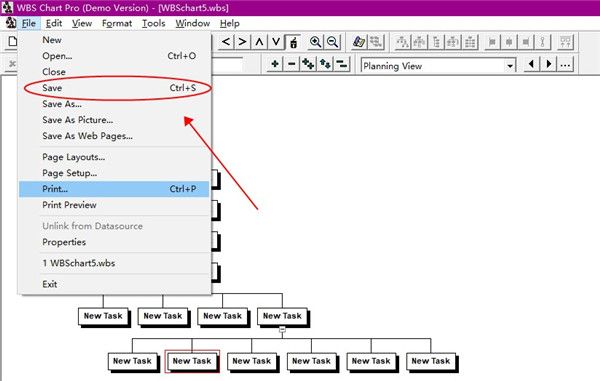This screenshot has height=381, width=600.
Task: Collapse the branch using the minus box
Action: tap(282, 329)
